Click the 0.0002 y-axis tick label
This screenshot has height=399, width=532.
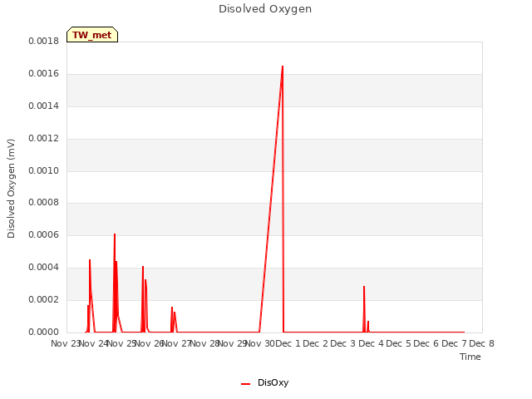[43, 299]
